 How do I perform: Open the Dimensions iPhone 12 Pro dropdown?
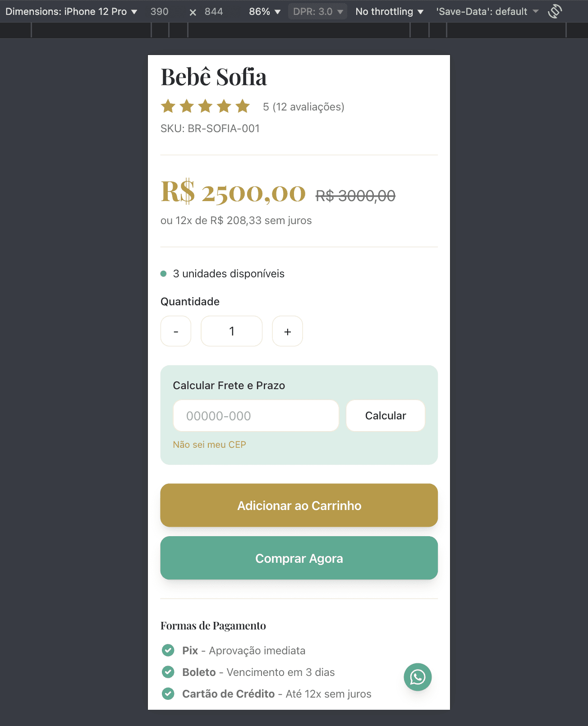(71, 12)
